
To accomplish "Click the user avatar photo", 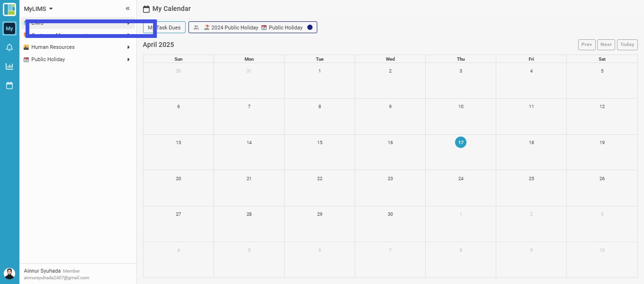I will point(9,274).
